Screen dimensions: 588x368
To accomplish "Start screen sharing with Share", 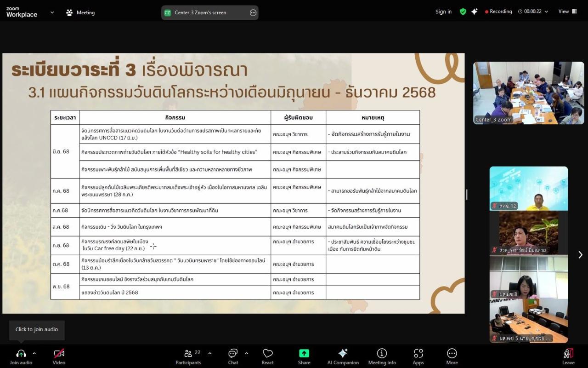I will (304, 354).
